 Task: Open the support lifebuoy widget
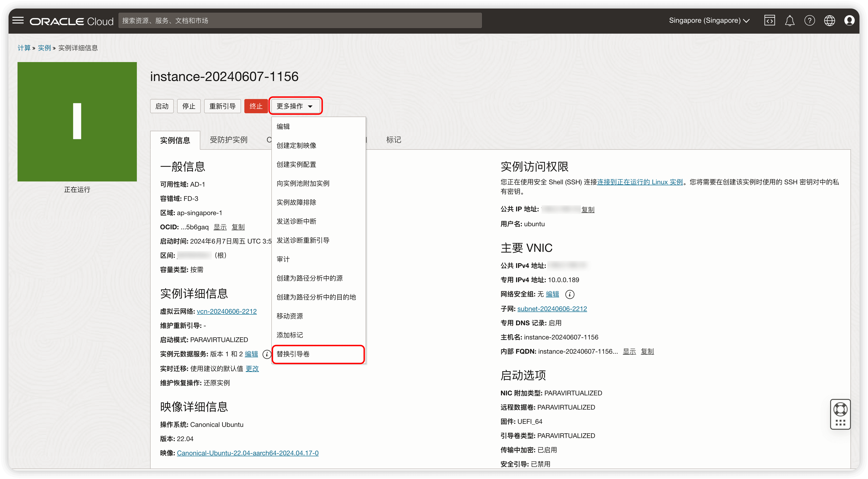coord(840,414)
